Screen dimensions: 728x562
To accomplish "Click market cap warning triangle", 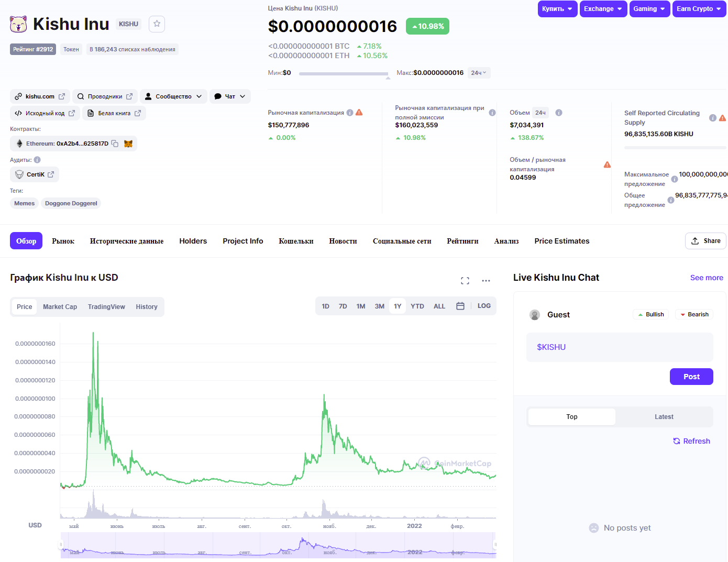I will click(x=359, y=113).
